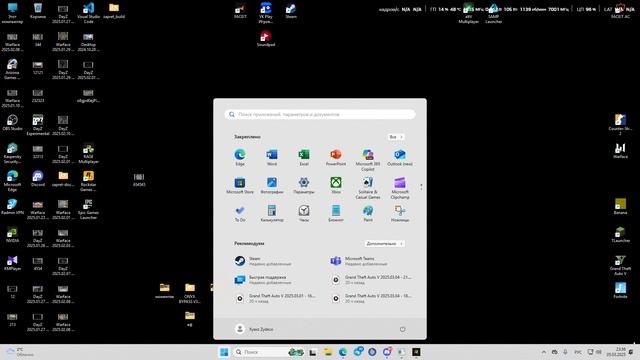Open Solitaire & Casual Games
The width and height of the screenshot is (640, 360).
368,188
